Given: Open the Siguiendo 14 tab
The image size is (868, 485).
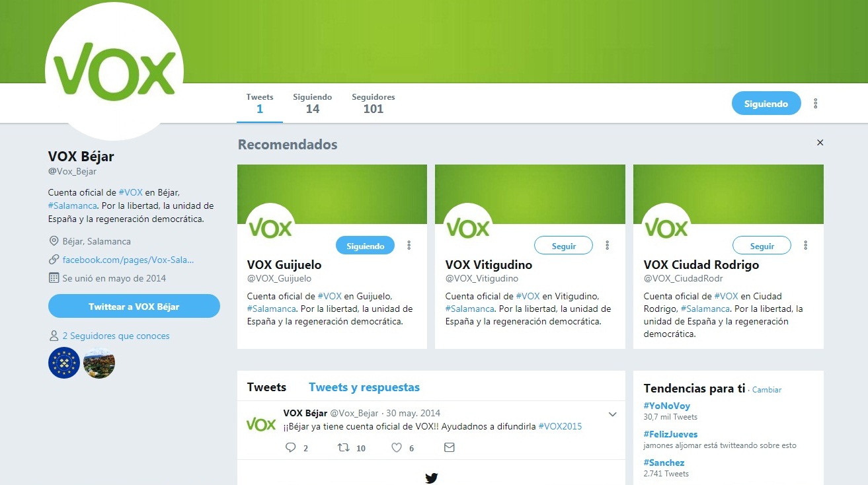Looking at the screenshot, I should coord(313,103).
